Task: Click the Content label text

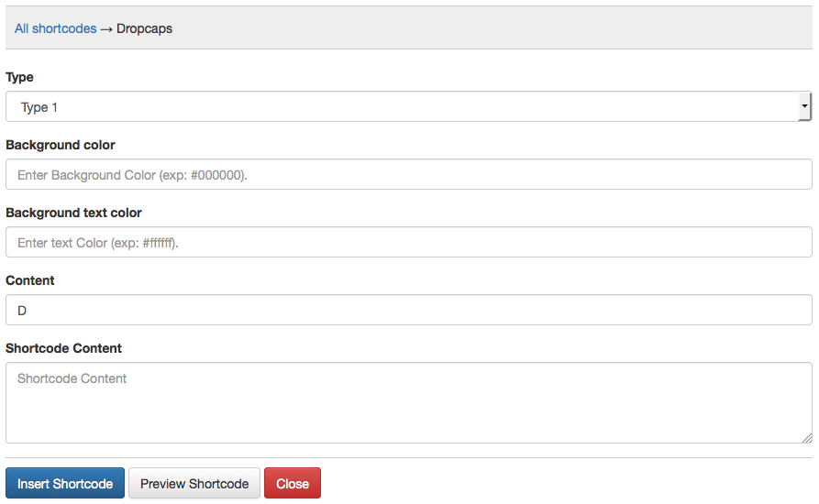Action: (x=30, y=280)
